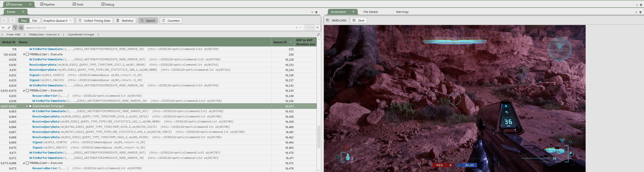Close the Events tab
The height and width of the screenshot is (172, 644).
23,12
